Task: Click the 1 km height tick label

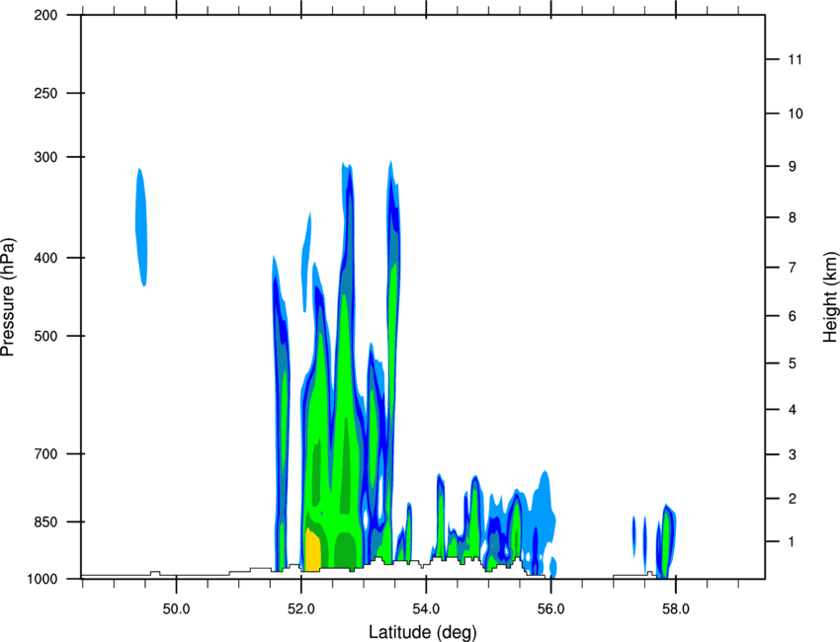Action: tap(793, 542)
